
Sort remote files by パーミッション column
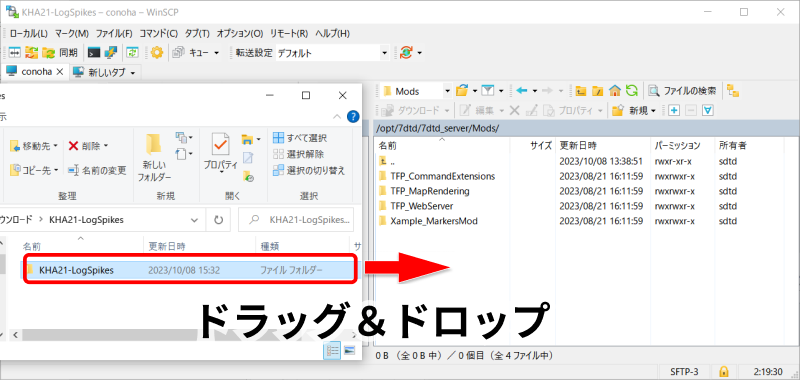pos(683,145)
